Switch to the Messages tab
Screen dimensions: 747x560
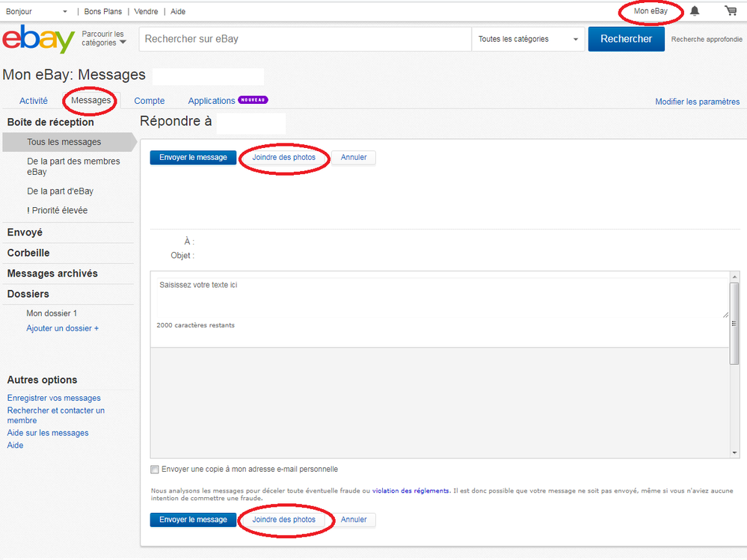90,100
